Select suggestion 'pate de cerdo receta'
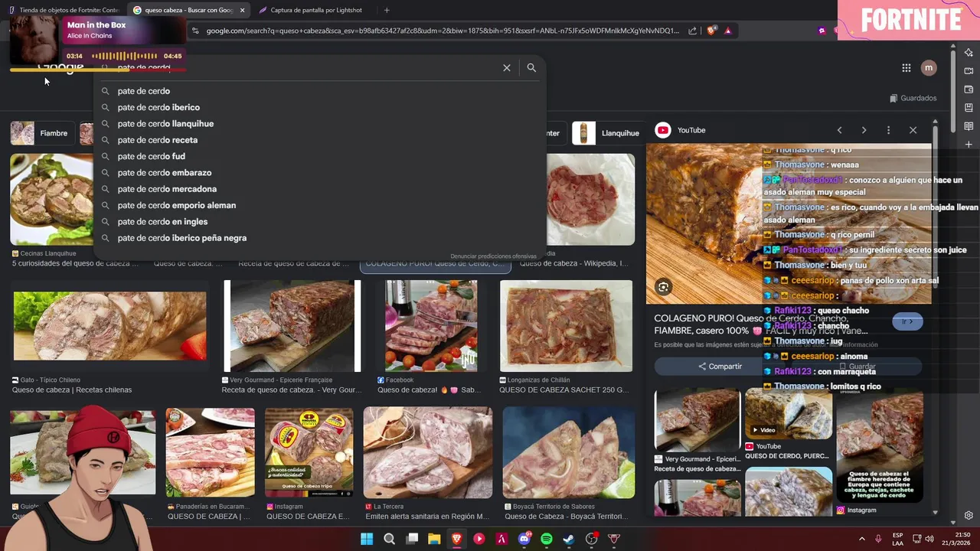 point(320,140)
